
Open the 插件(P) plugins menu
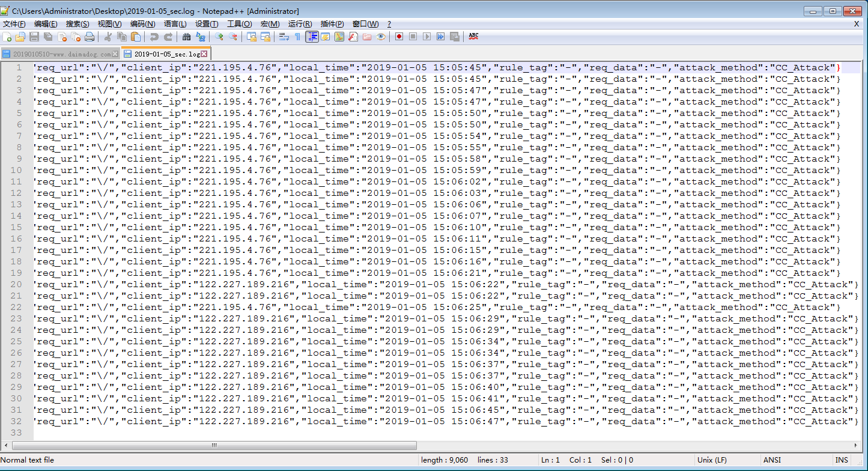(332, 24)
